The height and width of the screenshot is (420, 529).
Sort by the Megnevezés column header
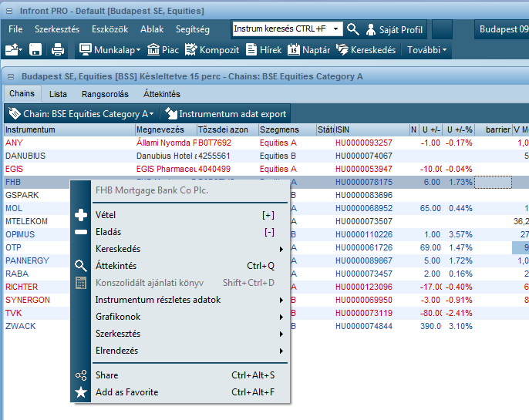[x=166, y=129]
